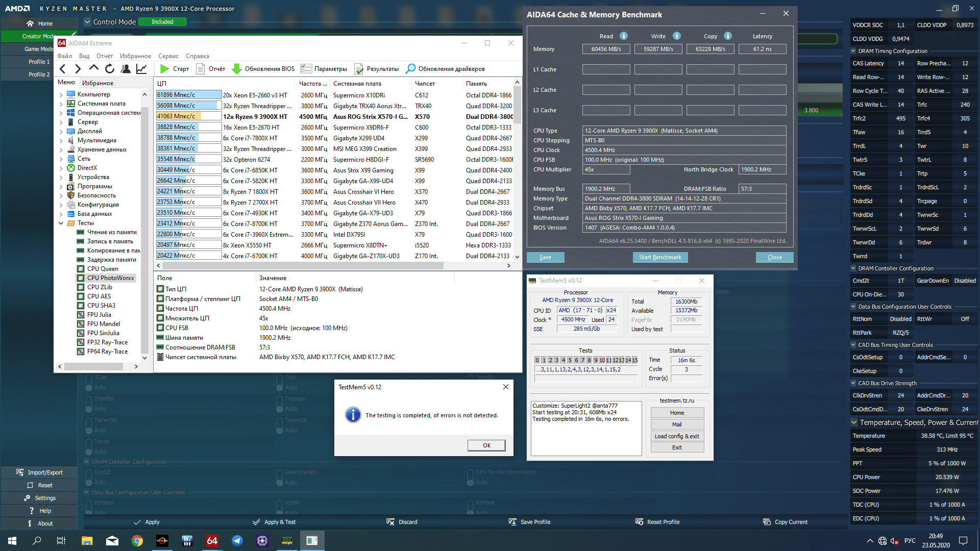This screenshot has width=980, height=551.
Task: Collapse CAD Bus Drive Strength section
Action: point(853,383)
